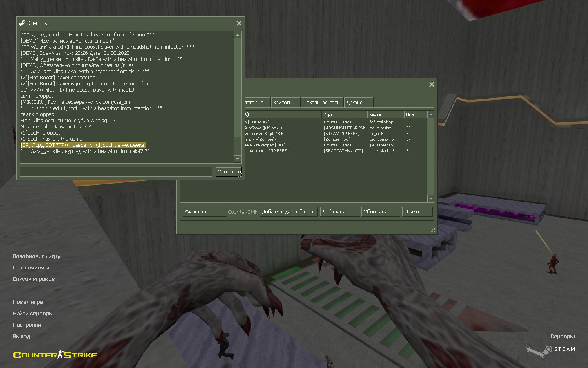
Task: Open the Фильтры button
Action: click(205, 212)
